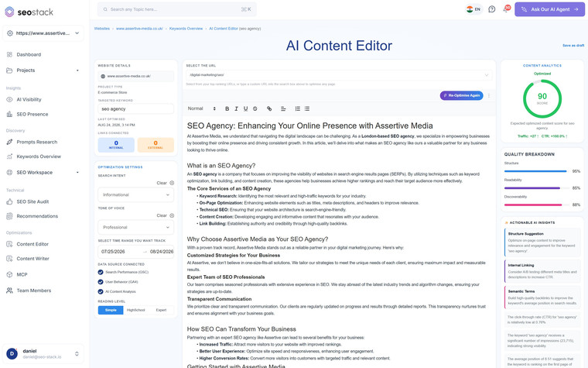Open notifications bell icon

[506, 9]
